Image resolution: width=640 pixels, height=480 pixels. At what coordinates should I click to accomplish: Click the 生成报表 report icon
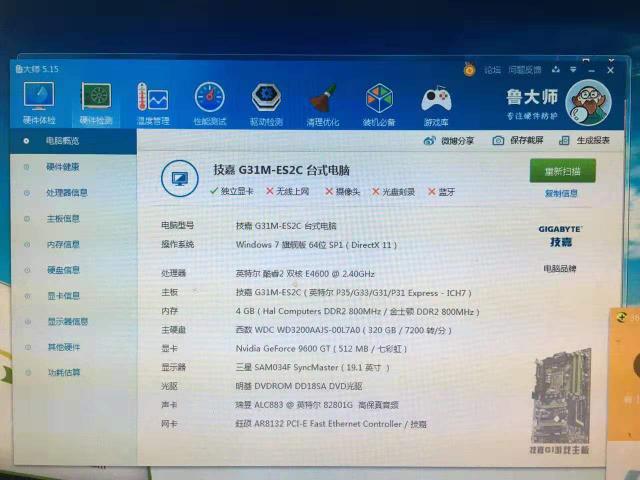click(564, 140)
